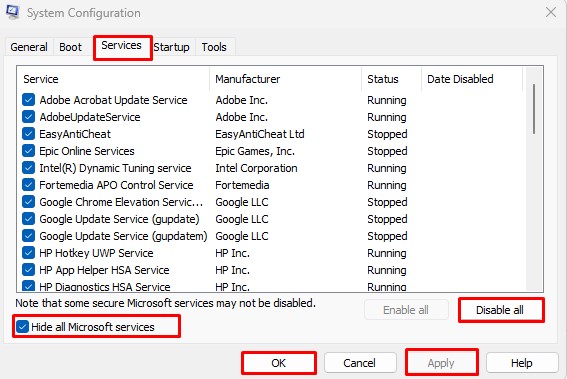Select Google Chrome Elevation Servic... row name
This screenshot has width=567, height=379.
121,202
